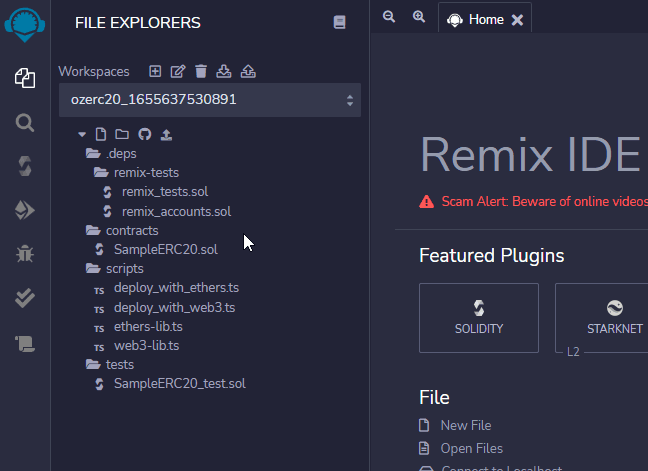This screenshot has height=471, width=648.
Task: Open remix_tests.sol file
Action: [x=165, y=192]
